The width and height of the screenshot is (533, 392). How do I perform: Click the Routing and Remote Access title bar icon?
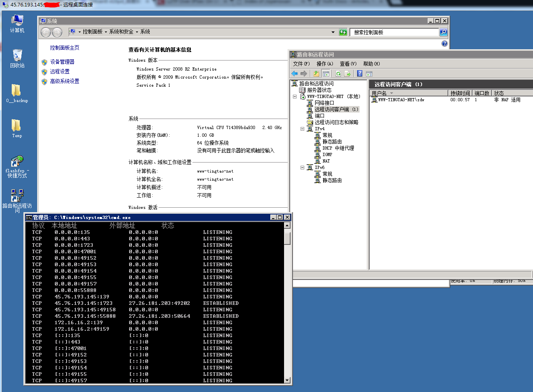pos(293,54)
